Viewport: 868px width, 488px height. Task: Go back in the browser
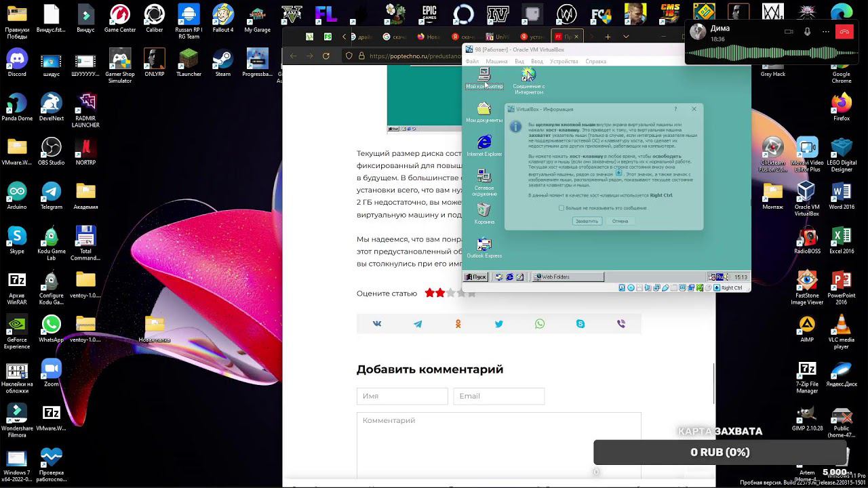tap(293, 56)
